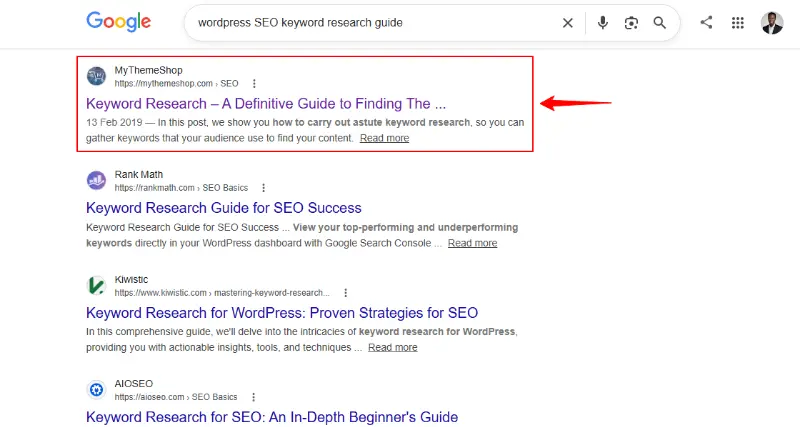Image resolution: width=800 pixels, height=427 pixels.
Task: Click the aioseo.com › SEO Basics URL
Action: tap(176, 397)
